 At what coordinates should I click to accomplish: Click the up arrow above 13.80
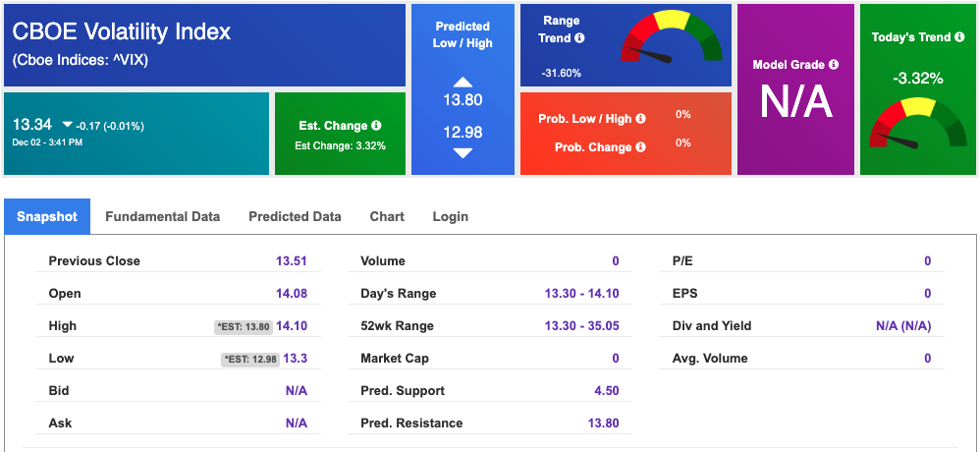[463, 82]
